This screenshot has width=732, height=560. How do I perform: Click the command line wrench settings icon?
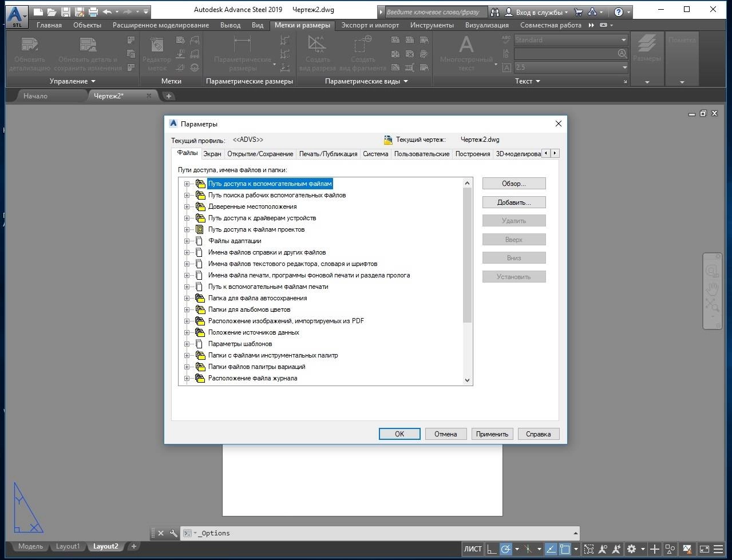(x=173, y=533)
